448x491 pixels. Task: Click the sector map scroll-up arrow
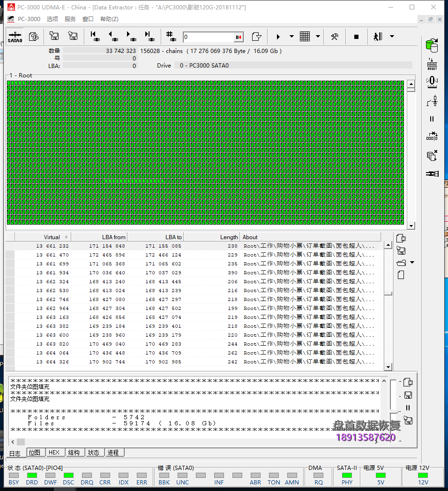pyautogui.click(x=411, y=84)
